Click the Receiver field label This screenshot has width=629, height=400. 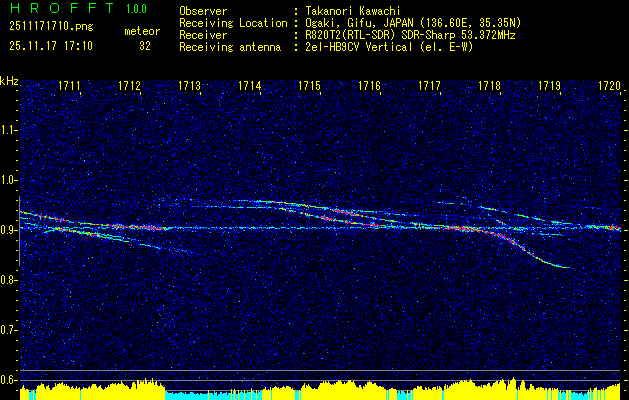pyautogui.click(x=203, y=35)
